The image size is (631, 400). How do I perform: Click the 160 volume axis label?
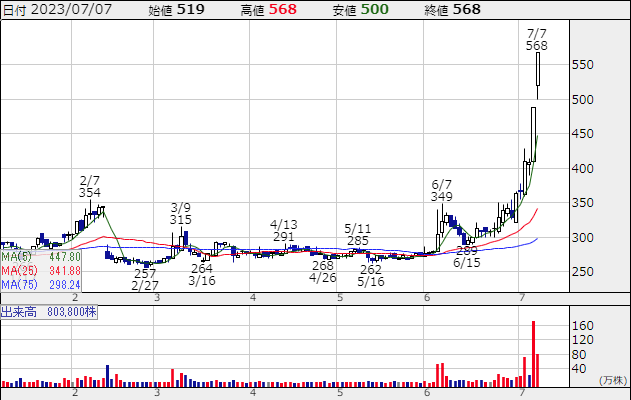click(583, 326)
